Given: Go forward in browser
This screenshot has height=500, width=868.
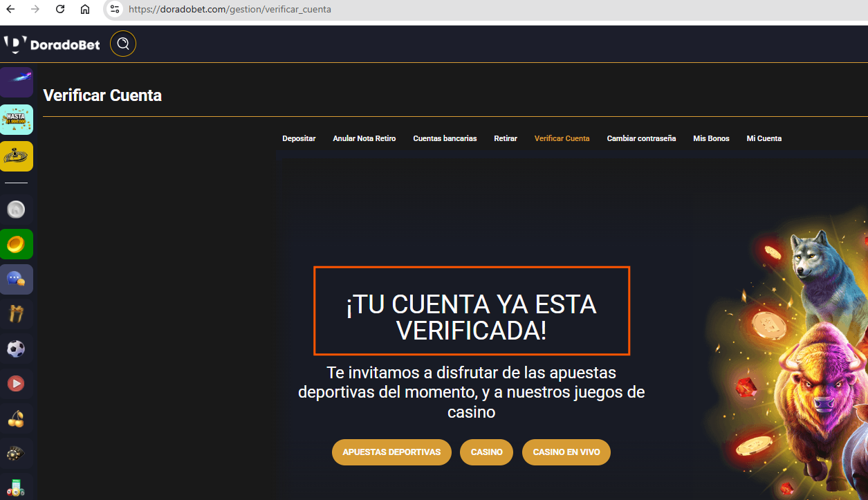Looking at the screenshot, I should (x=35, y=10).
